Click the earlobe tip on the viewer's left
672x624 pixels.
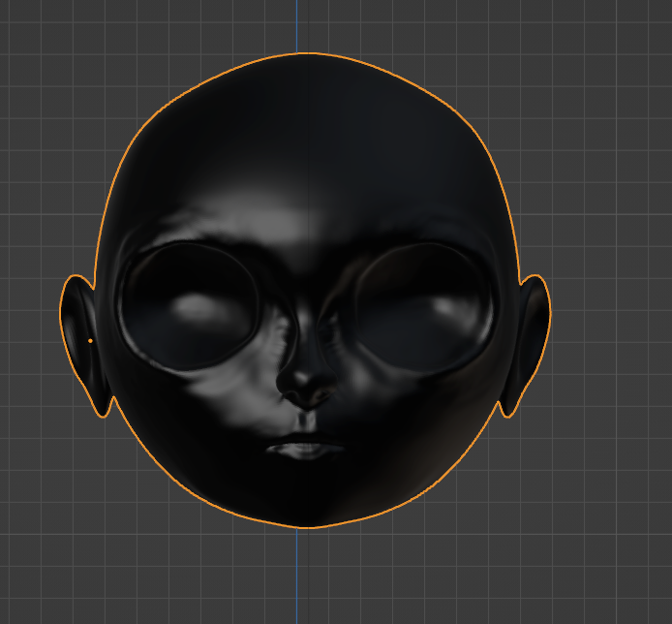click(103, 411)
